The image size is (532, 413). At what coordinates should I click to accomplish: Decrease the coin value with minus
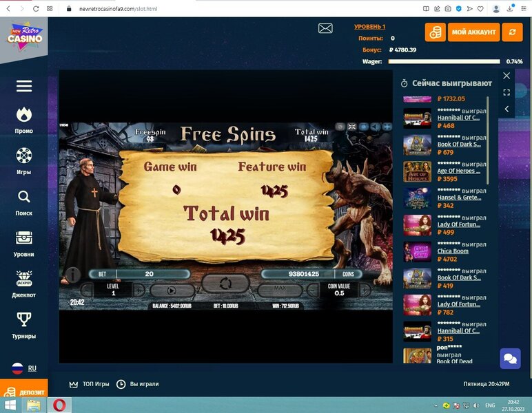point(313,290)
